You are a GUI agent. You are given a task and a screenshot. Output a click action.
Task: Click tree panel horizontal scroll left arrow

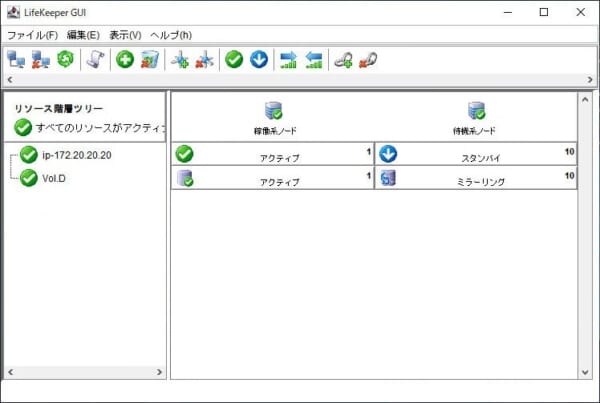click(x=10, y=372)
